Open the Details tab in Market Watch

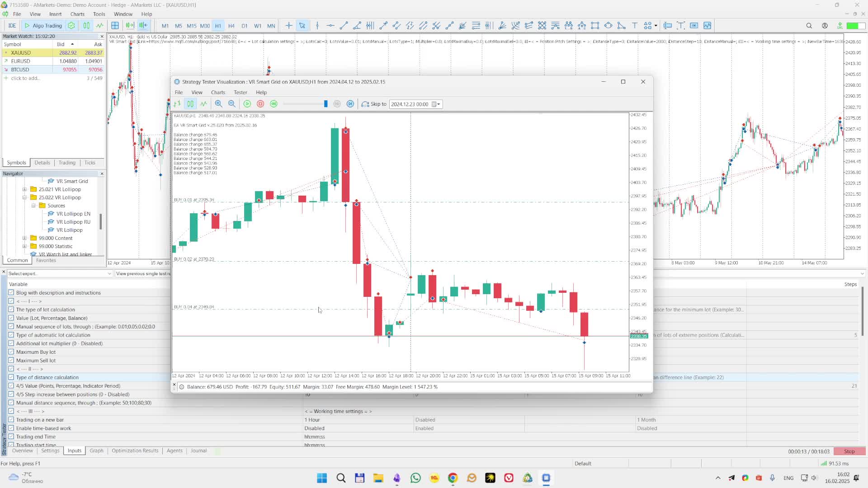click(42, 163)
